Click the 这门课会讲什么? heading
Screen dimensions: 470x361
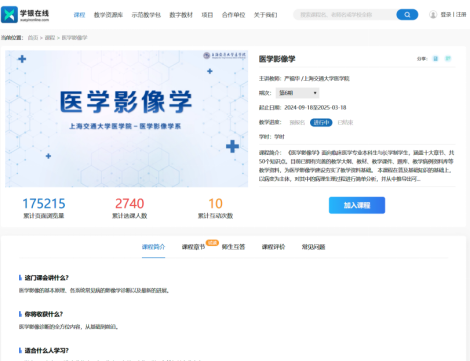click(x=46, y=278)
